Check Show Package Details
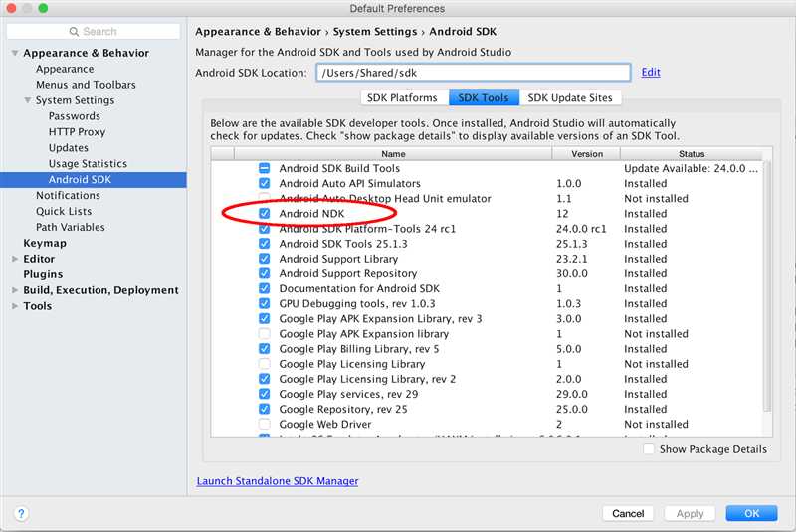796x532 pixels. (649, 449)
